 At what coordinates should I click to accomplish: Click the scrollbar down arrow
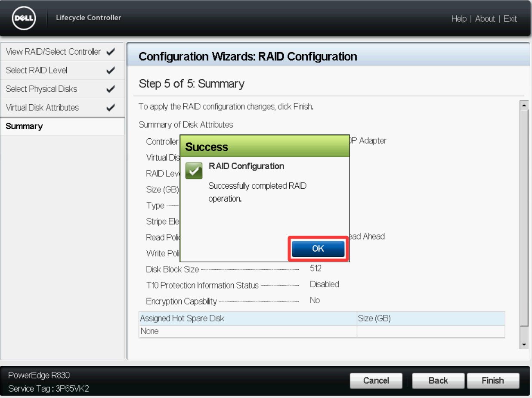(x=524, y=345)
